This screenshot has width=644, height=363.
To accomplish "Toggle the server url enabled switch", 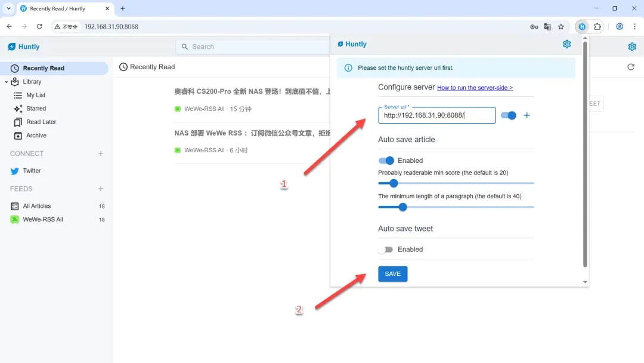I will coord(509,115).
